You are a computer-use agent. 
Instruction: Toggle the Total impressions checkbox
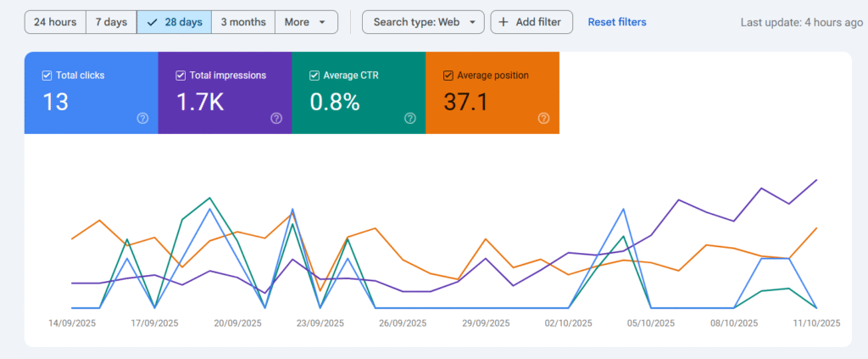click(181, 76)
